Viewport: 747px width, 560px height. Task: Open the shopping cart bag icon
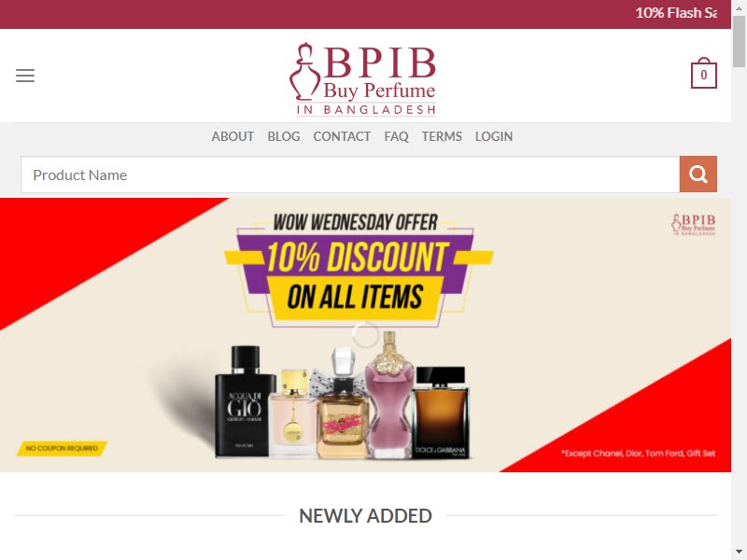[704, 73]
